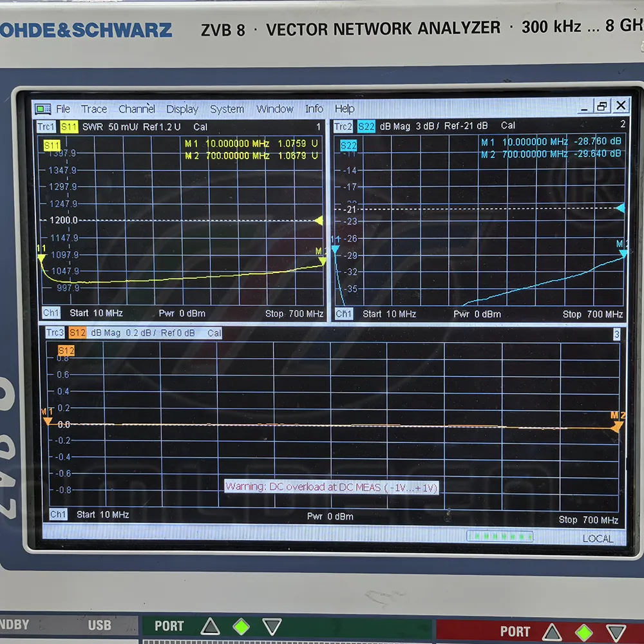Click the green sweep progress bar
Screen dimensions: 644x644
point(500,536)
